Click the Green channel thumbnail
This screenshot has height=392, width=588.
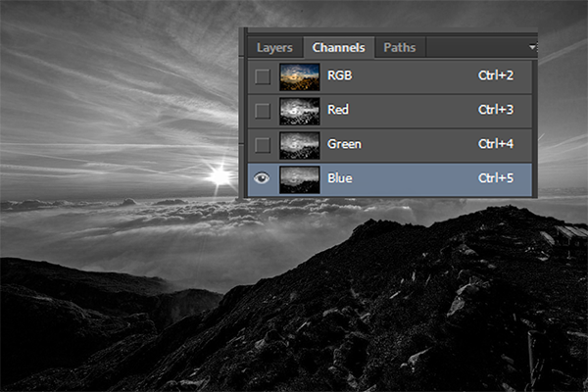(298, 145)
